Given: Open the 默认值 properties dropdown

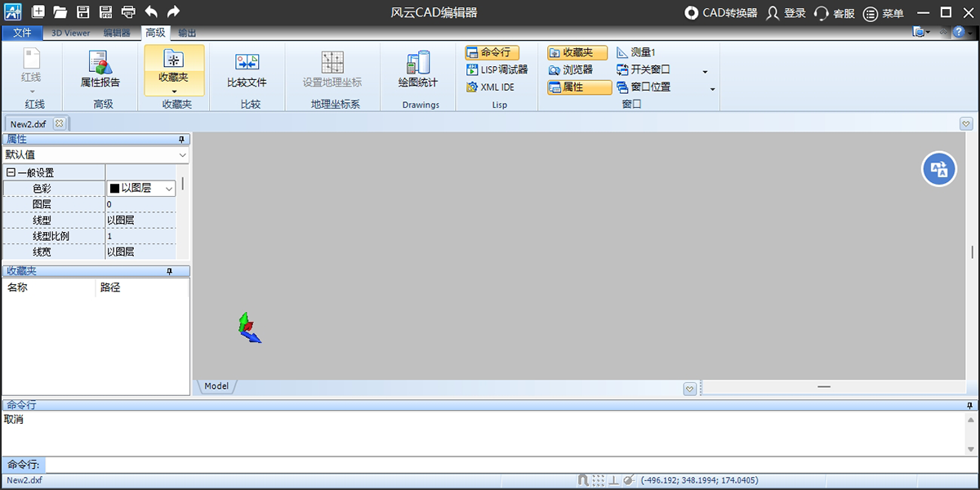Looking at the screenshot, I should (x=94, y=155).
